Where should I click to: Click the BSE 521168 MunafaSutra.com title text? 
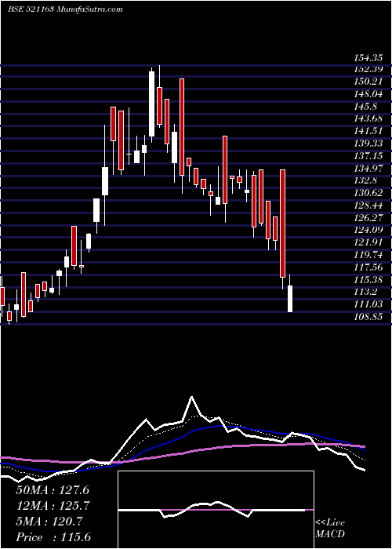click(65, 9)
